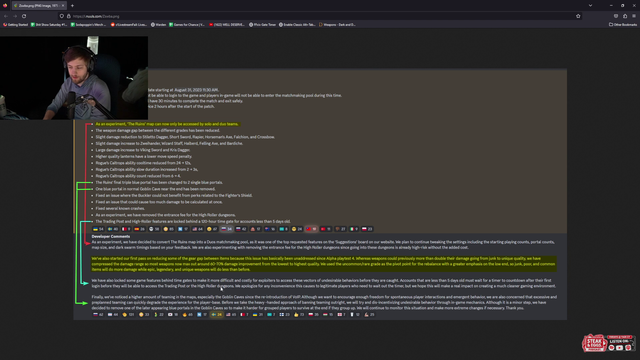This screenshot has height=360, width=640.
Task: Click the Russia flag reaction showing 62
Action: point(98,315)
